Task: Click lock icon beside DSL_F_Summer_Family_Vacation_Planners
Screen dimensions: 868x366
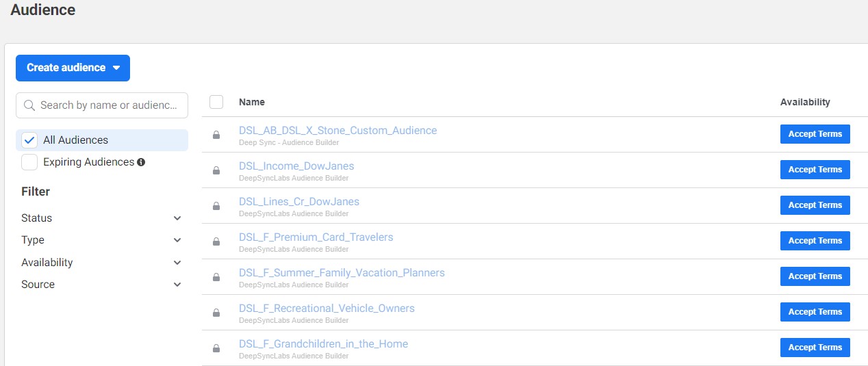Action: (216, 277)
